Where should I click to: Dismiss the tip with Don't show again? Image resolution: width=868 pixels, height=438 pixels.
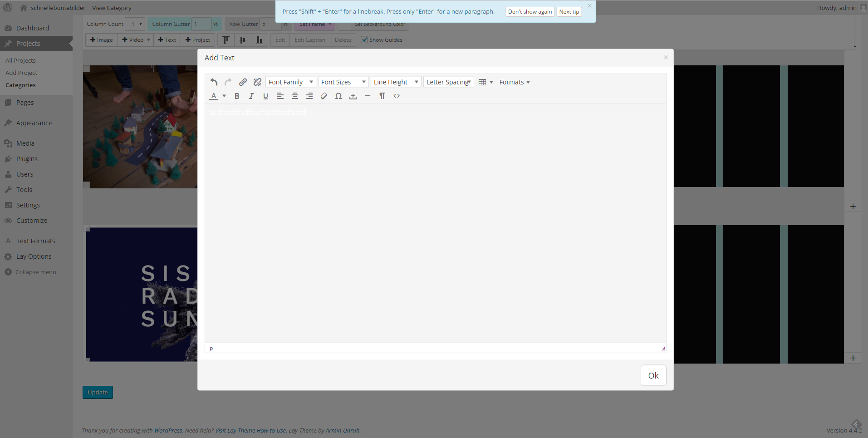click(x=530, y=11)
